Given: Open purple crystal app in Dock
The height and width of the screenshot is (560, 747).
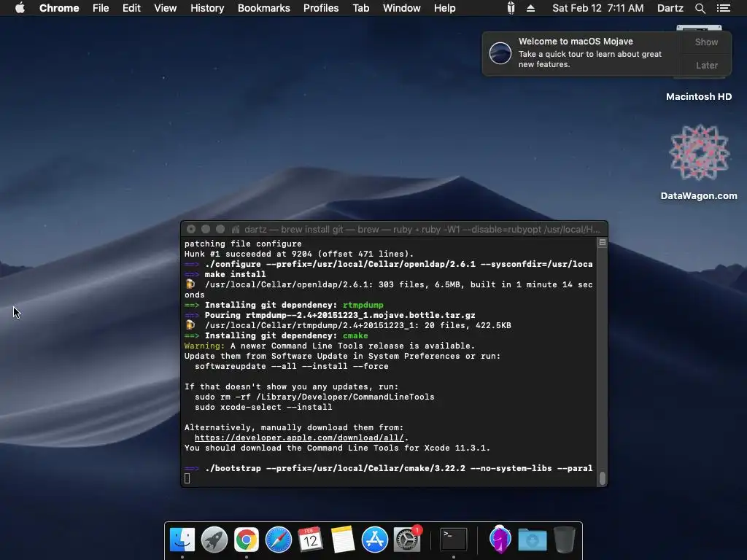Looking at the screenshot, I should [500, 540].
